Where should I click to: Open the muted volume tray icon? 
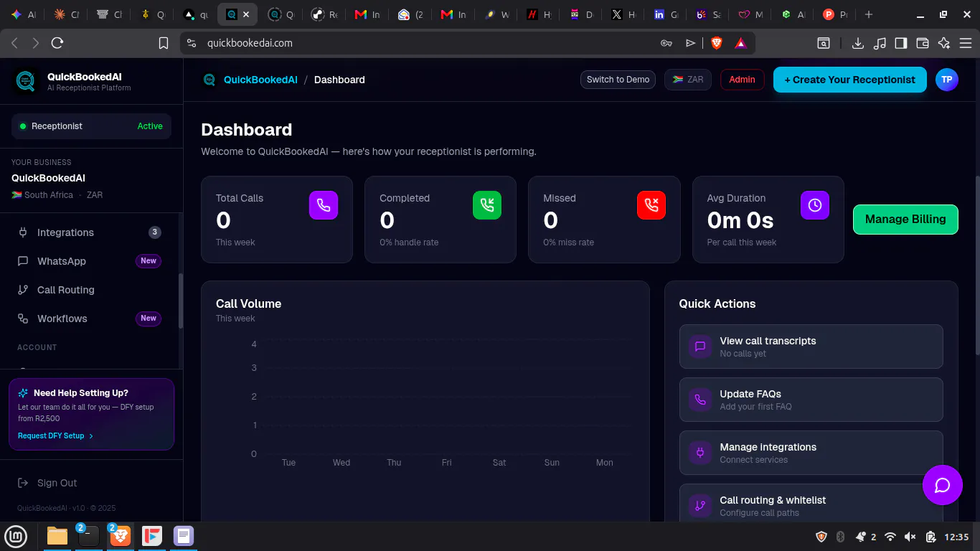pos(910,537)
